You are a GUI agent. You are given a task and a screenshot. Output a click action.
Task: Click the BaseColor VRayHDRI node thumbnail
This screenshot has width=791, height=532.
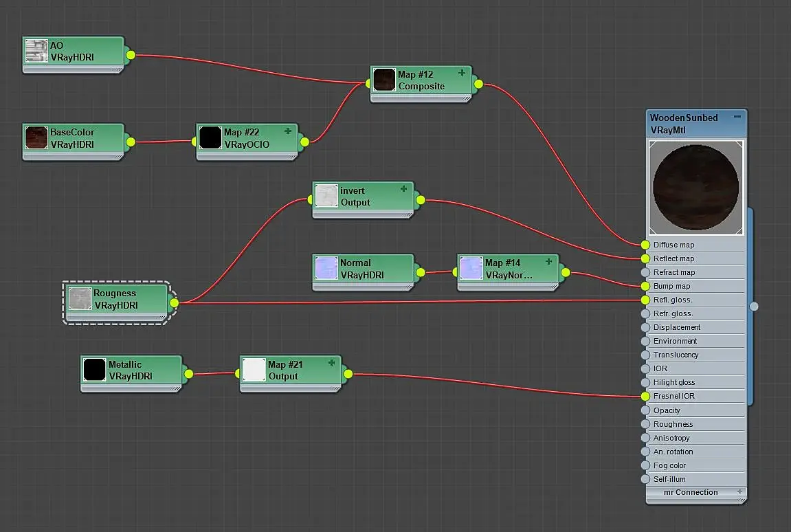[36, 137]
